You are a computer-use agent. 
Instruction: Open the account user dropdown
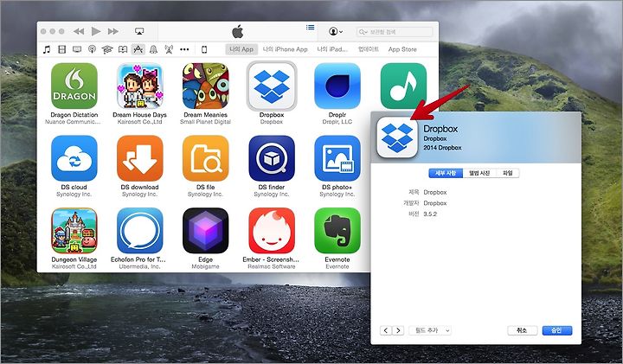336,31
